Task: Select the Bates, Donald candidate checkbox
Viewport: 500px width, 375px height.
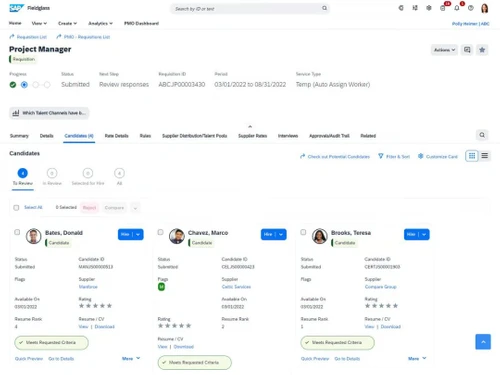Action: pos(17,232)
